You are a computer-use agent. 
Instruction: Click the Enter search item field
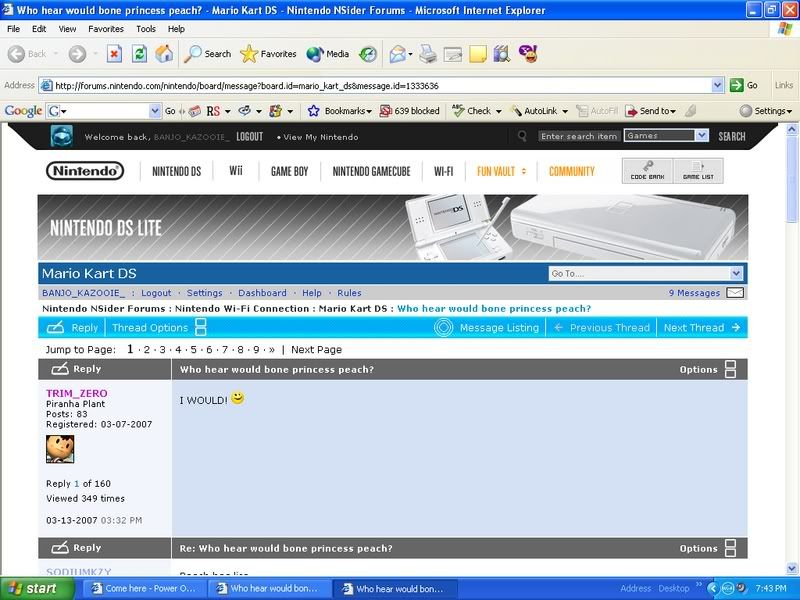[579, 136]
